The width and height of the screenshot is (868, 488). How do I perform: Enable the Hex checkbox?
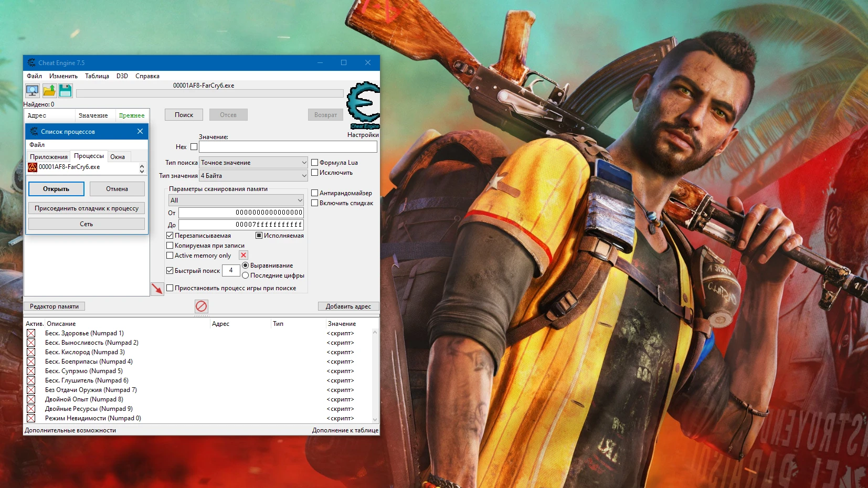tap(194, 147)
